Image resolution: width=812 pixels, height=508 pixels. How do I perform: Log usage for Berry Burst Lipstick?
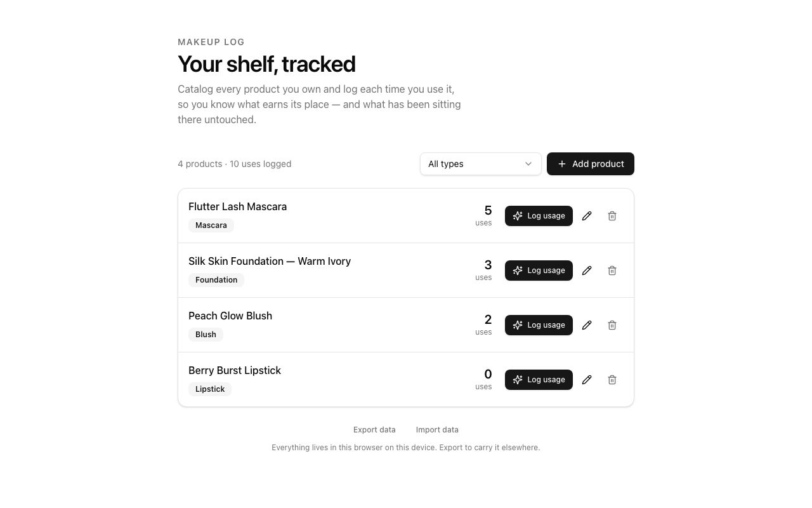539,380
